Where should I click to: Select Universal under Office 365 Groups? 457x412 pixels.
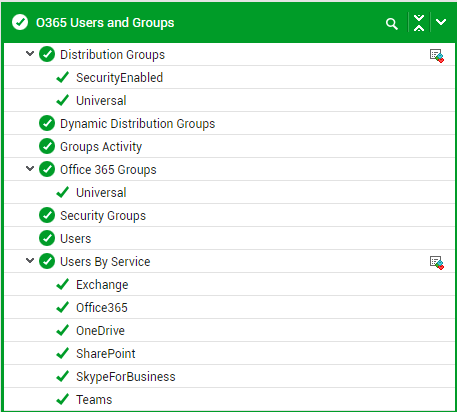pos(101,193)
